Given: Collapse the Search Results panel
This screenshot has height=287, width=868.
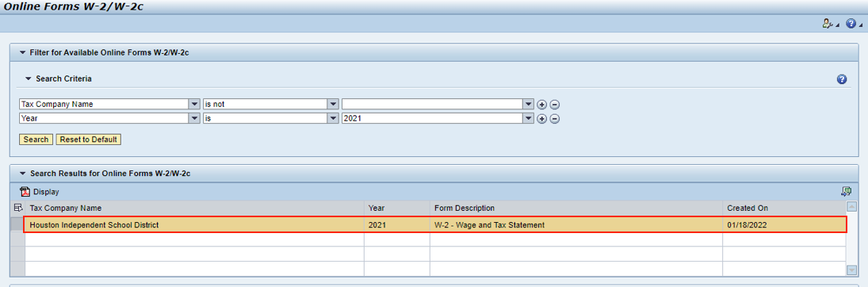Looking at the screenshot, I should [23, 174].
